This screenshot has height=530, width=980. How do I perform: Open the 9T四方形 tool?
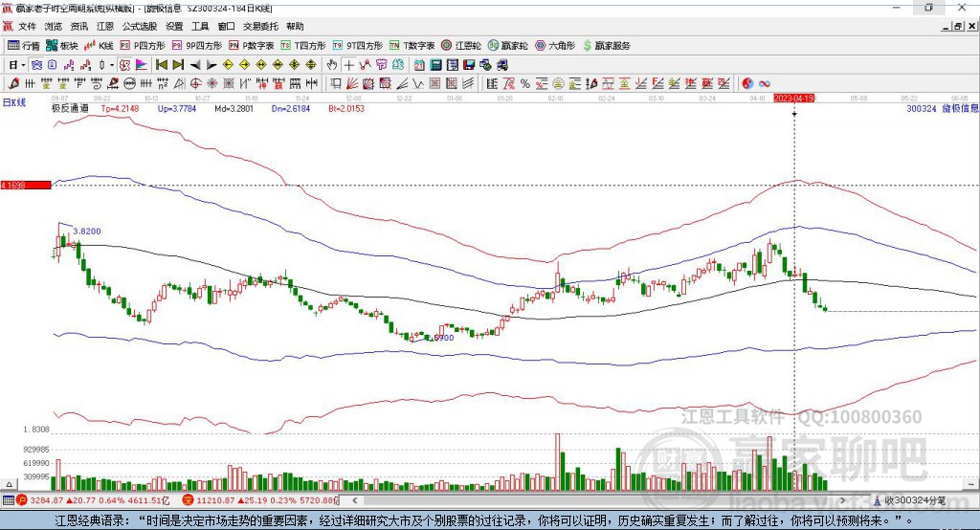(x=358, y=46)
